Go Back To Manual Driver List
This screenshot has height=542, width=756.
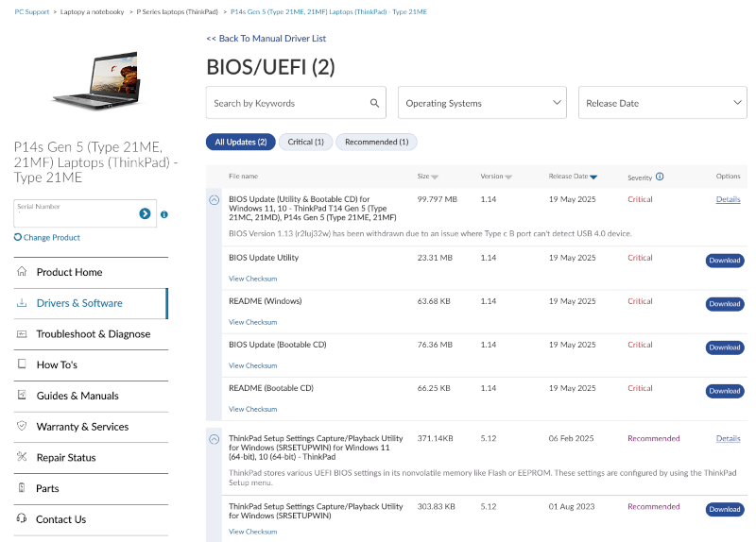click(266, 39)
